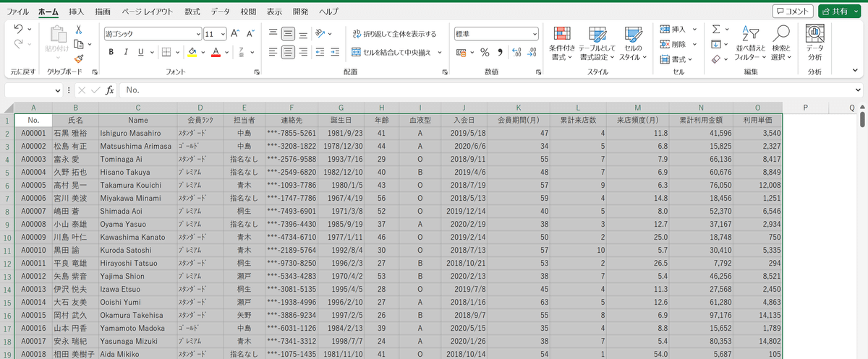
Task: Click the accounting number format icon
Action: (461, 52)
